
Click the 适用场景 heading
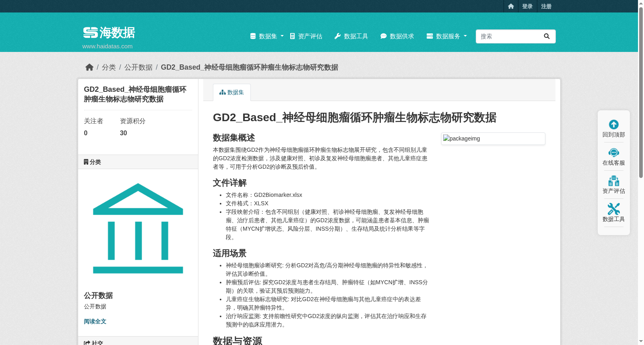pos(230,253)
